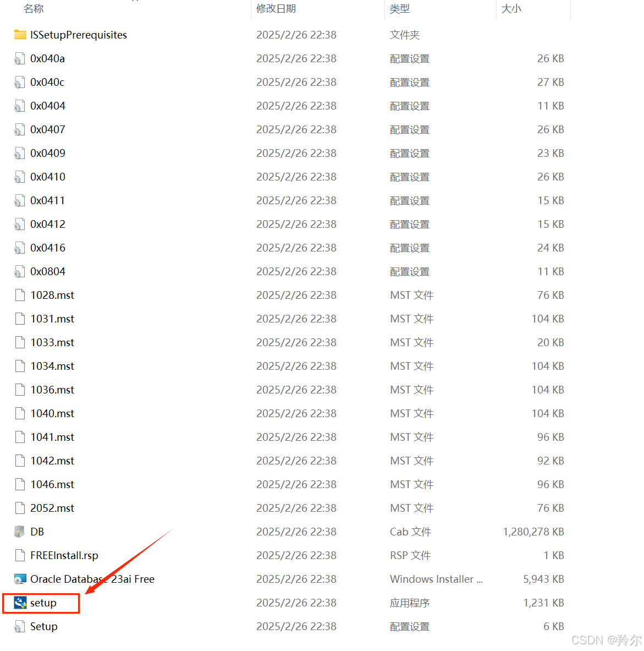Click the setup application icon
This screenshot has width=644, height=651.
(x=20, y=603)
